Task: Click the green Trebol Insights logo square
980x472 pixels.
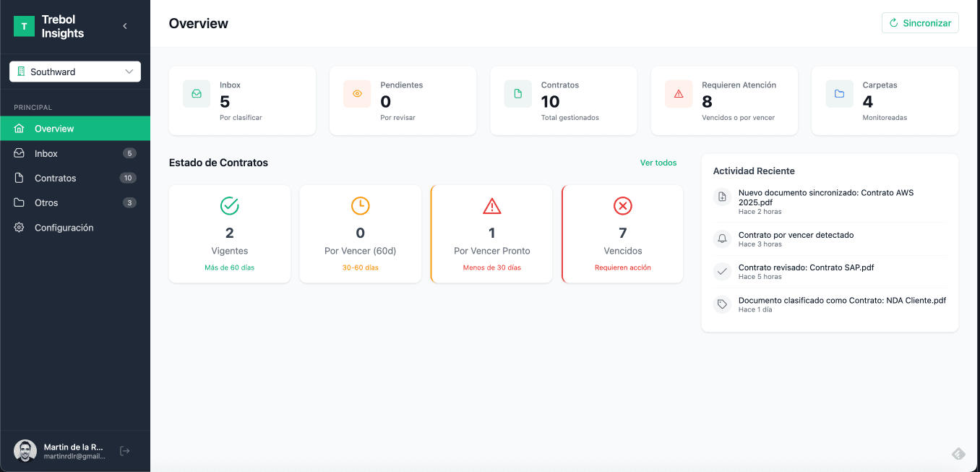Action: pos(24,25)
